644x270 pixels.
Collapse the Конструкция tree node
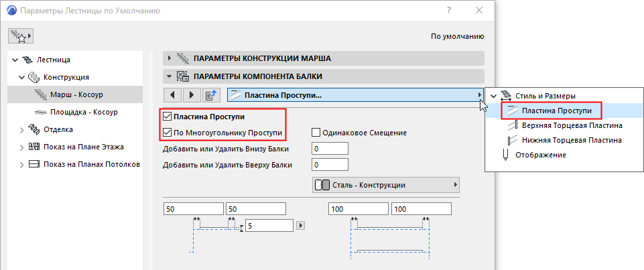21,77
